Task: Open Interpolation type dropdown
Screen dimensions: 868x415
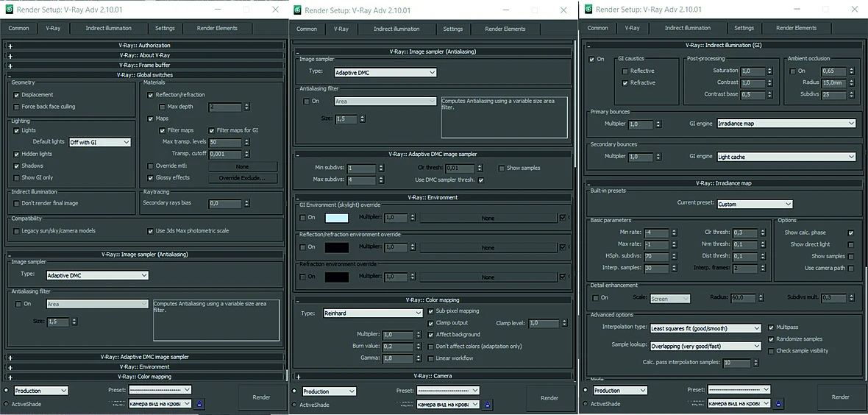Action: coord(706,328)
